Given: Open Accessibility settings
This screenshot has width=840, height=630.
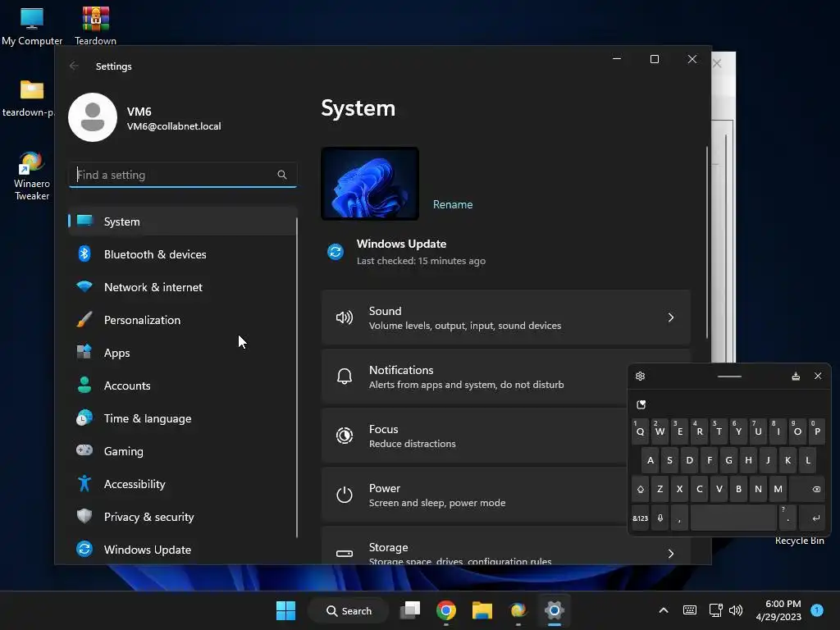Looking at the screenshot, I should coord(182,484).
